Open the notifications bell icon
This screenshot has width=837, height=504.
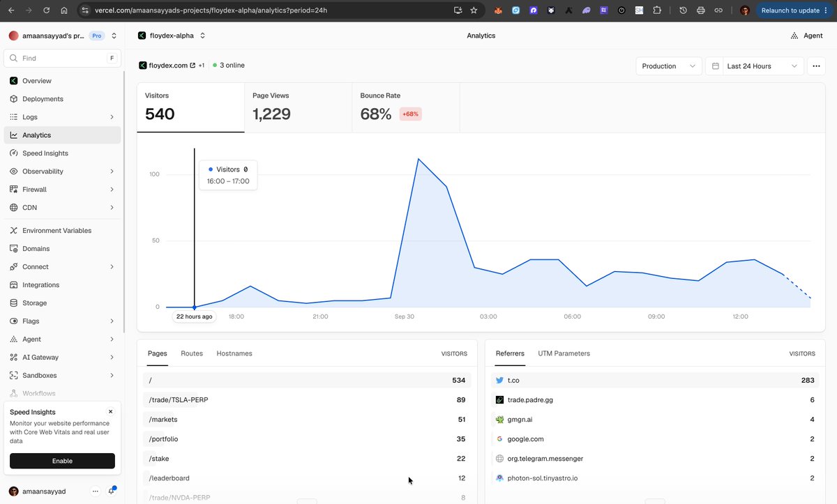point(111,491)
